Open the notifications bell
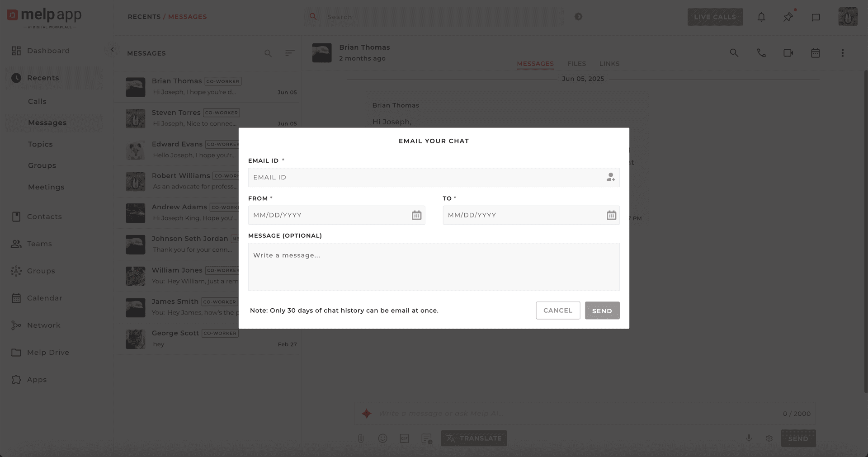 (x=761, y=17)
